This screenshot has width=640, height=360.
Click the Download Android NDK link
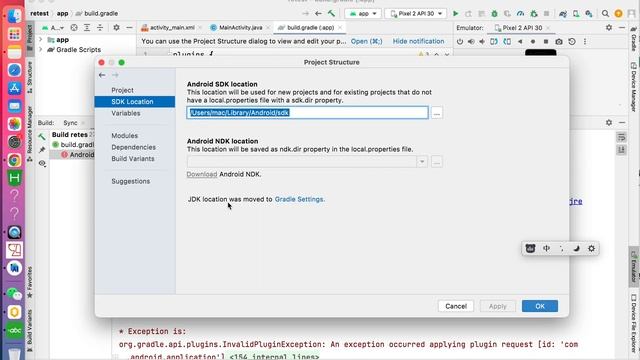point(202,174)
